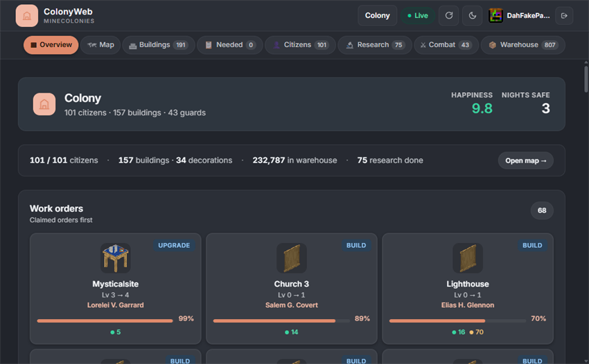
Task: Open the Combat tab
Action: pos(446,45)
